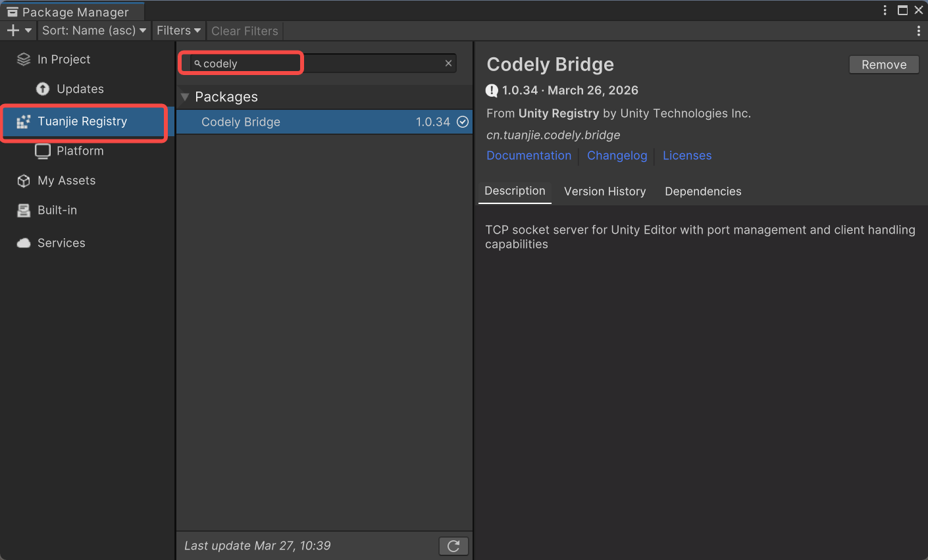Click the TCP socket server description text
This screenshot has width=928, height=560.
click(x=700, y=237)
